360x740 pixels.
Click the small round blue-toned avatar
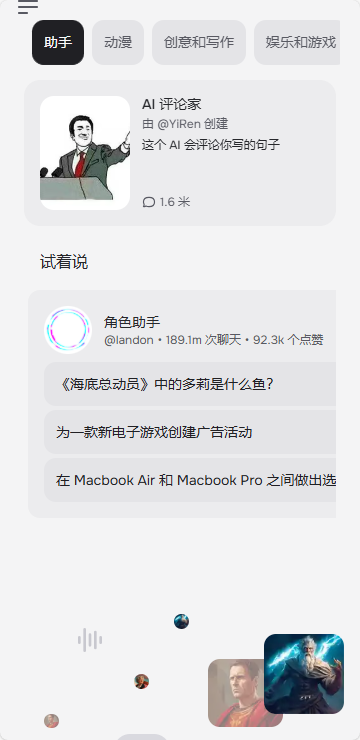coord(181,621)
